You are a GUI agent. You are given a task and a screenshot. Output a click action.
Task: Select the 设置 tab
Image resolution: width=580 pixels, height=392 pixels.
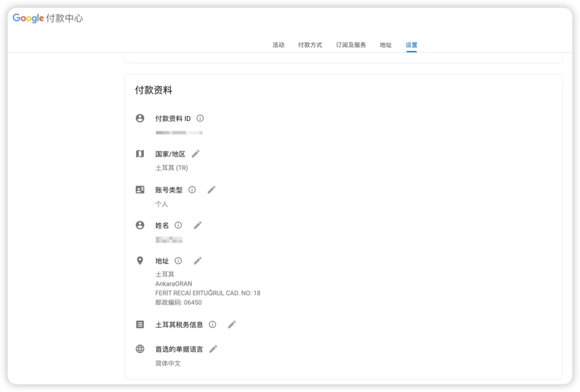[x=411, y=45]
